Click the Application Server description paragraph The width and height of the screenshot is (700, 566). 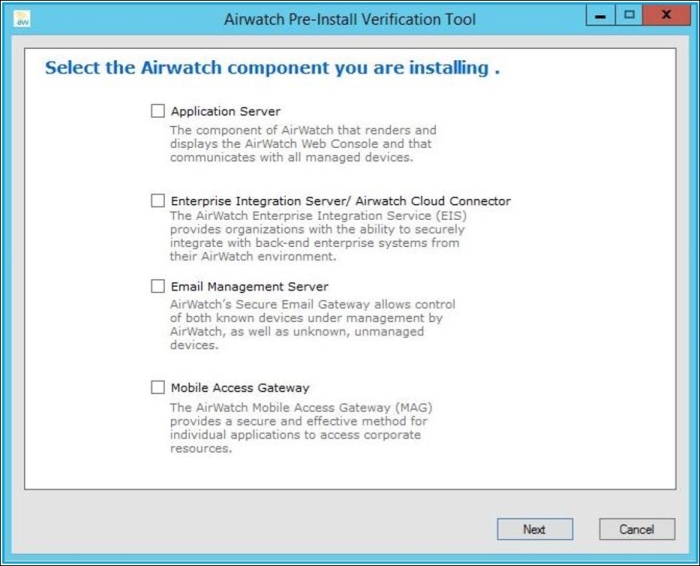[303, 144]
